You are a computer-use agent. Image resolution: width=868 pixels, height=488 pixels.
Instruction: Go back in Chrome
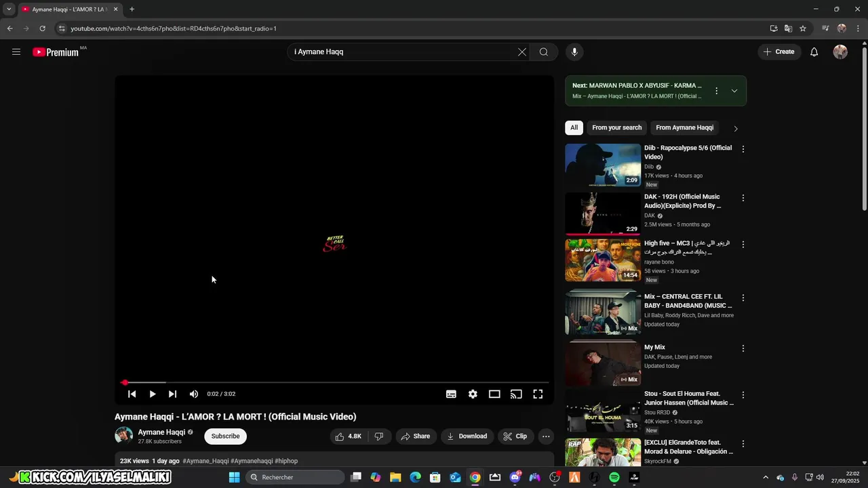[9, 28]
